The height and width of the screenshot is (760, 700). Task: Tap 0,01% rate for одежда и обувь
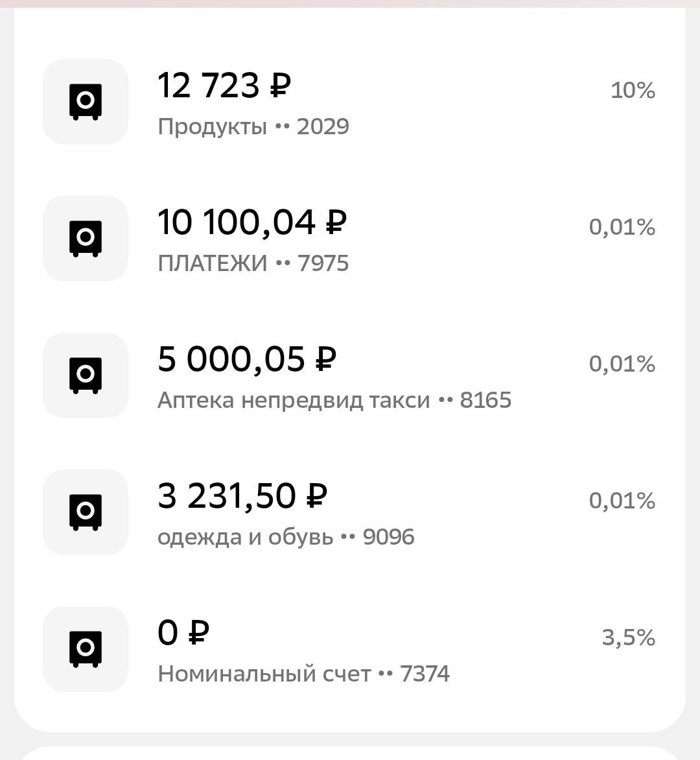622,501
